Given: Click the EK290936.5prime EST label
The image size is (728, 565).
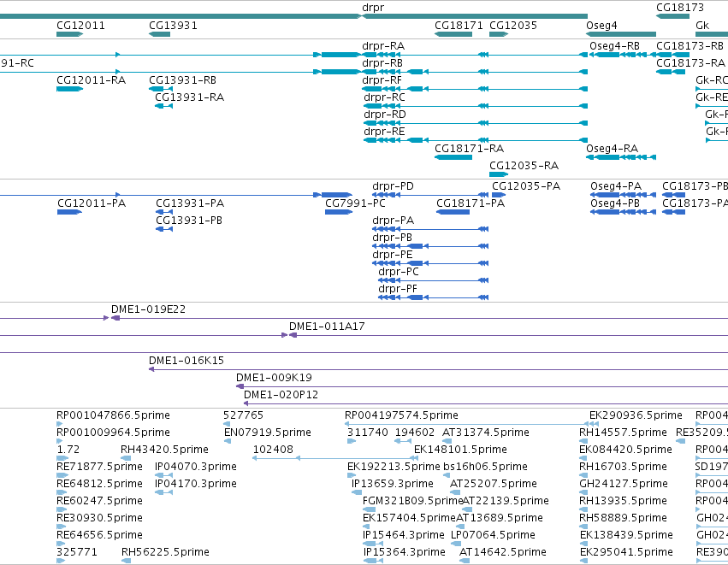Looking at the screenshot, I should pyautogui.click(x=636, y=415).
